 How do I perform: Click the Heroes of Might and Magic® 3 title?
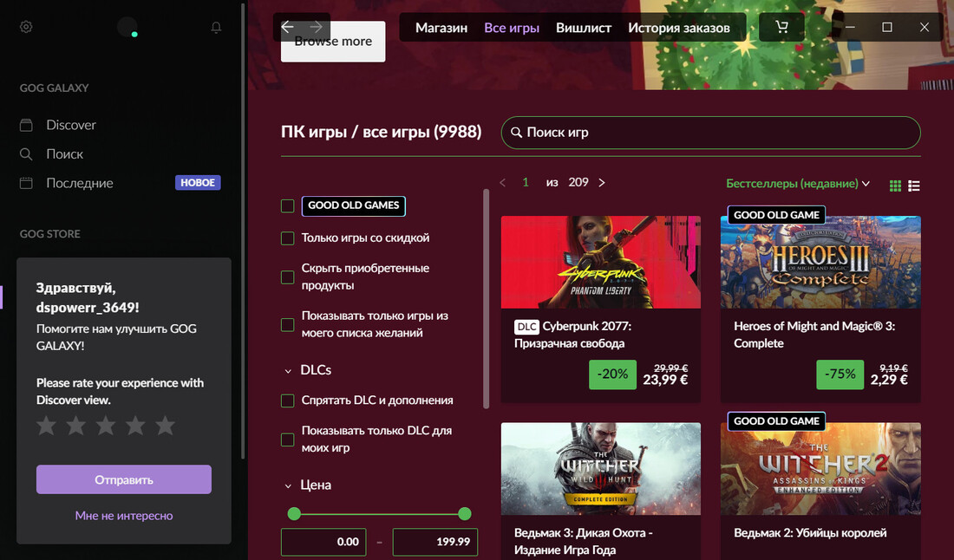coord(814,335)
